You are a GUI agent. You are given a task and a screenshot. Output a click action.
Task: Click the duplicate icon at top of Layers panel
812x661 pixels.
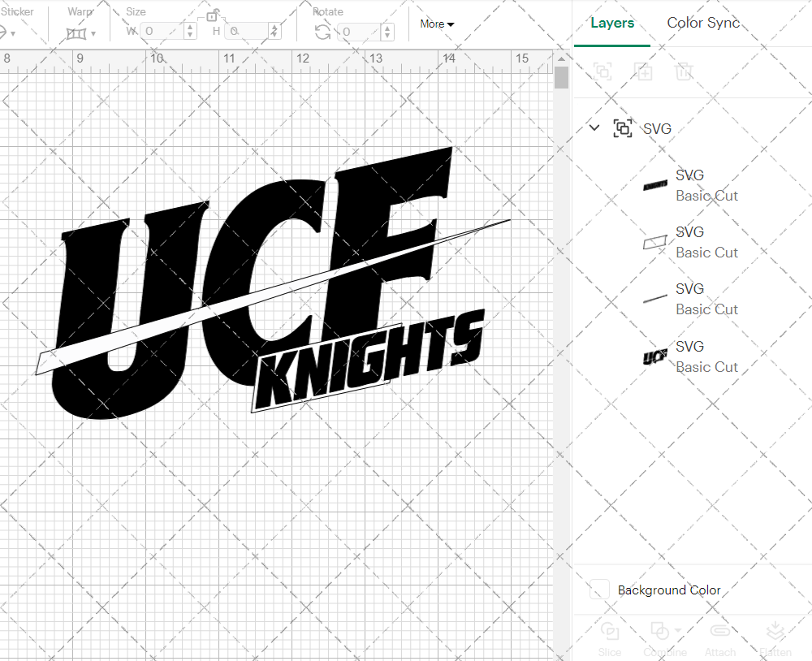tap(643, 71)
